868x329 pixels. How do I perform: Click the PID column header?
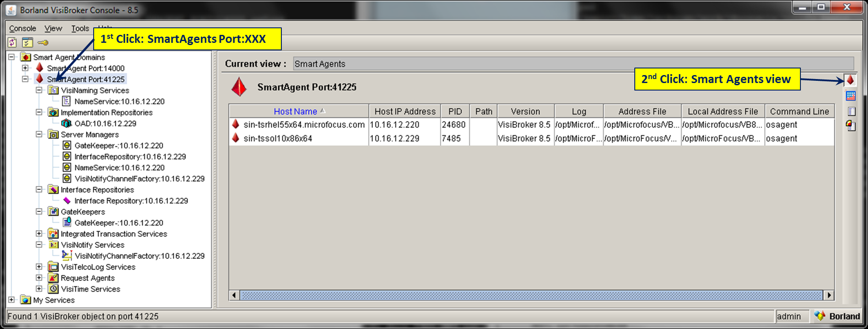(455, 111)
